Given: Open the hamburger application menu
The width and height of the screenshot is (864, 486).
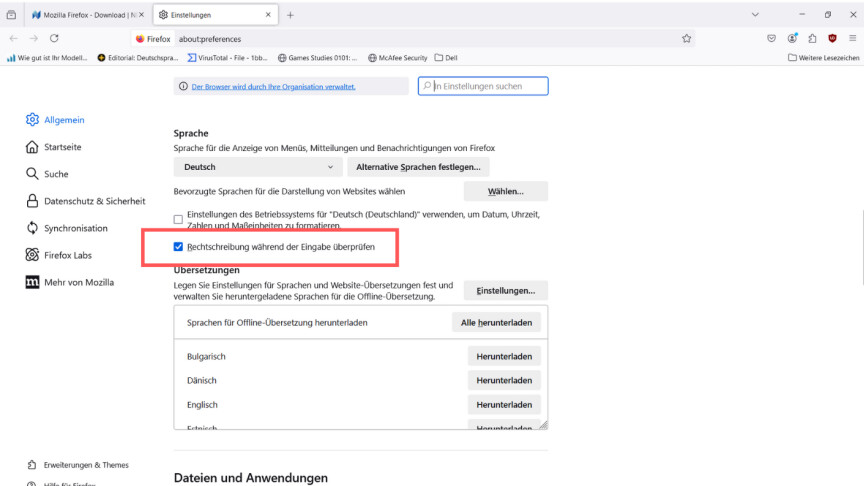Looking at the screenshot, I should (x=852, y=39).
